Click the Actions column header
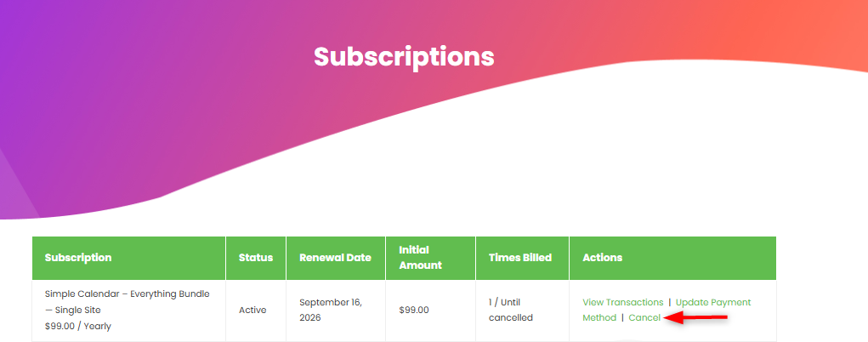 pos(602,258)
